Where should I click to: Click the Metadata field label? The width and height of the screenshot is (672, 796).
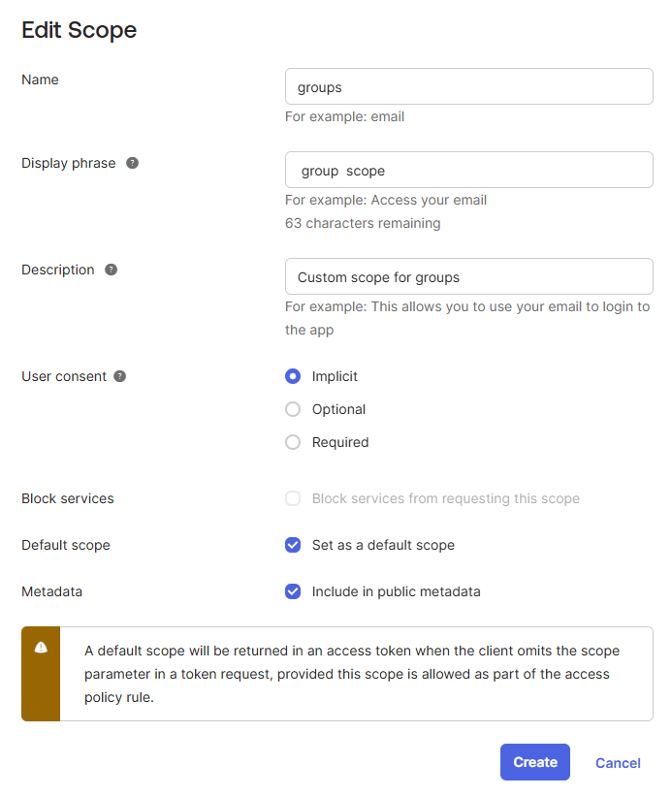tap(51, 591)
